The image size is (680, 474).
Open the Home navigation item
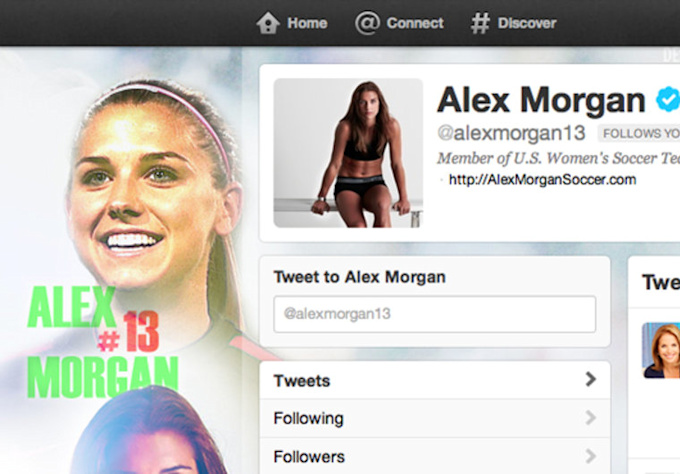click(x=292, y=23)
